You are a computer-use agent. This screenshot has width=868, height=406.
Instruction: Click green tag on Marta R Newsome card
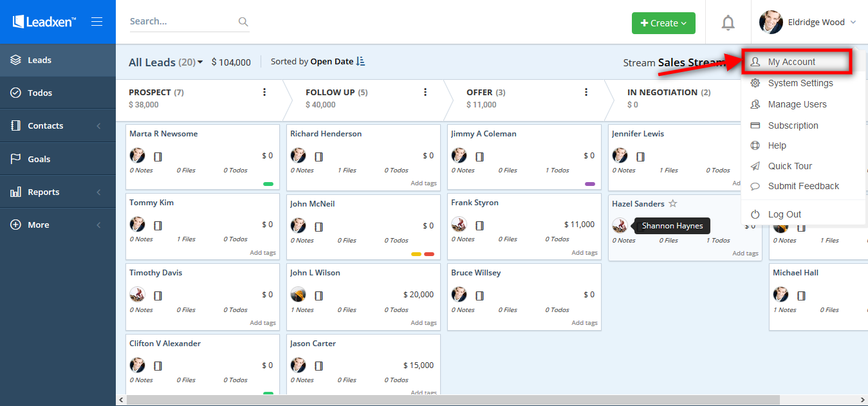[x=268, y=184]
